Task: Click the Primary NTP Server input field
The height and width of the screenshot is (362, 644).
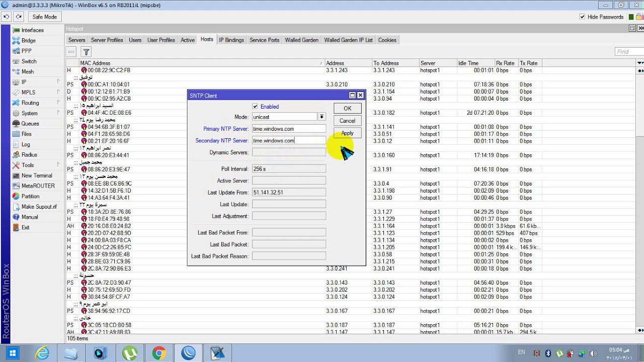Action: tap(289, 129)
